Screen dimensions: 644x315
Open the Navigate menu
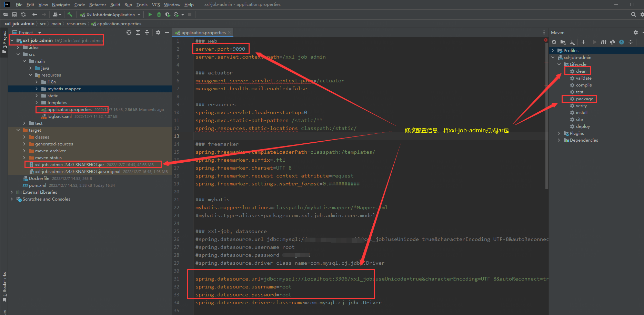pos(61,4)
